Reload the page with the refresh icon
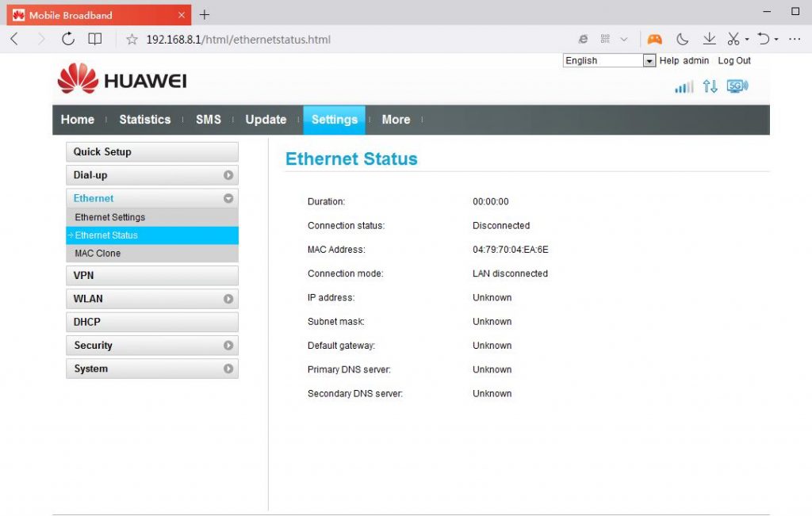The width and height of the screenshot is (812, 516). click(x=68, y=38)
